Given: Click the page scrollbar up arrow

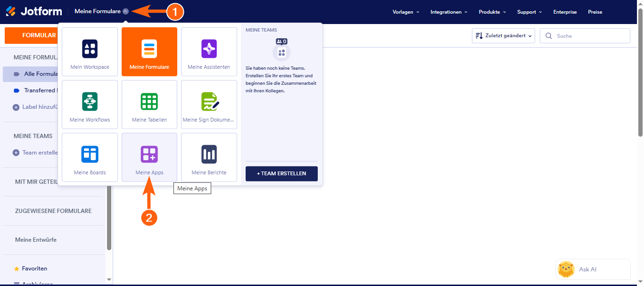Looking at the screenshot, I should pyautogui.click(x=641, y=3).
